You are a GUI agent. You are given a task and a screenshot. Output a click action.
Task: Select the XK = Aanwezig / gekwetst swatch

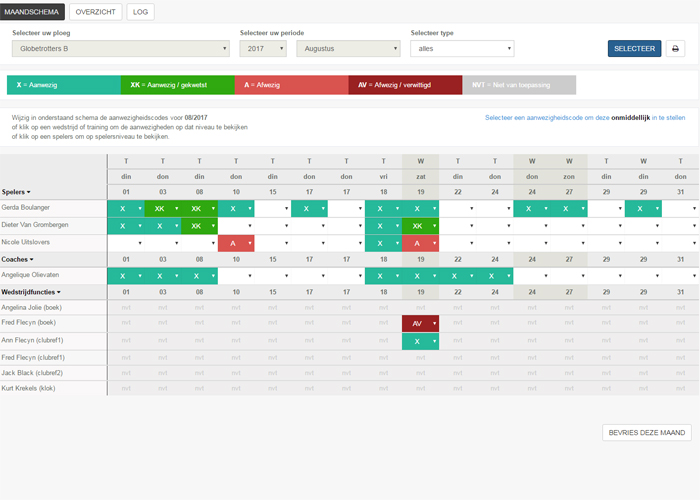178,85
